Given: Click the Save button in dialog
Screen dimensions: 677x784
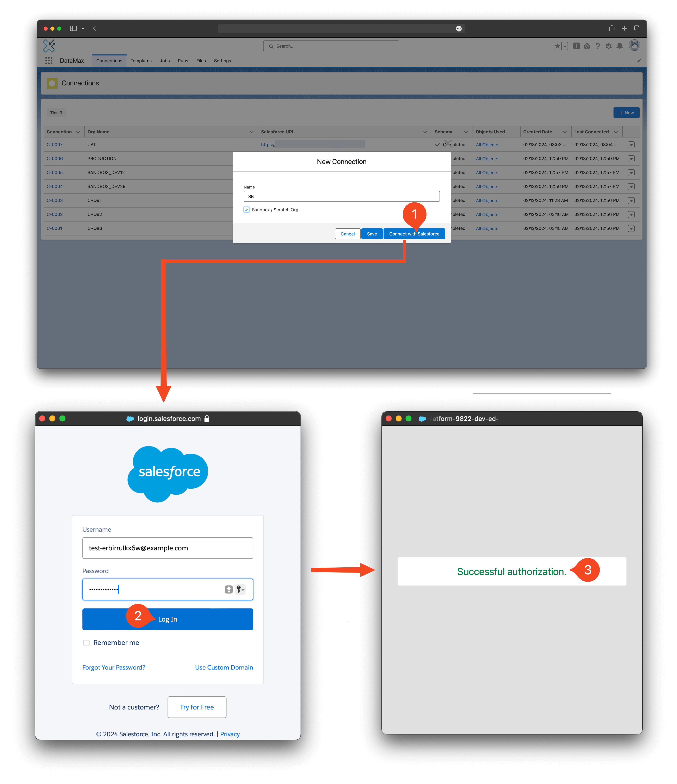Looking at the screenshot, I should pos(371,234).
